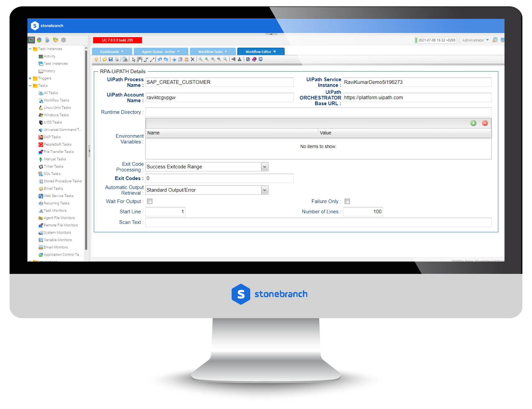Click the yellow up arrow toolbar icon
Image resolution: width=532 pixels, height=409 pixels.
[x=96, y=59]
